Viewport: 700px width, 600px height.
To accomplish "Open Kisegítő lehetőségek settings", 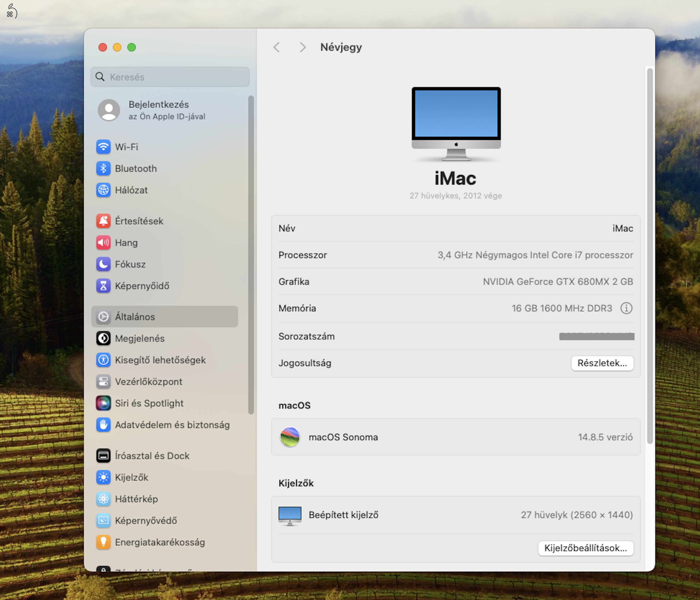I will point(104,360).
